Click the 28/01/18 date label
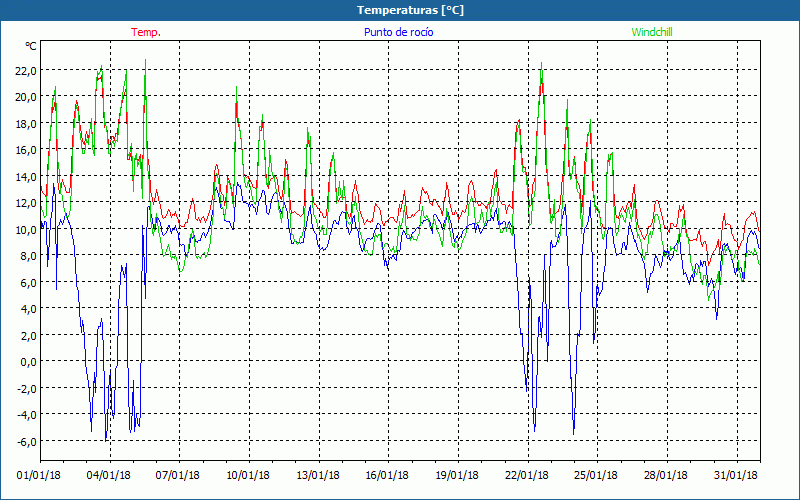 coord(666,476)
